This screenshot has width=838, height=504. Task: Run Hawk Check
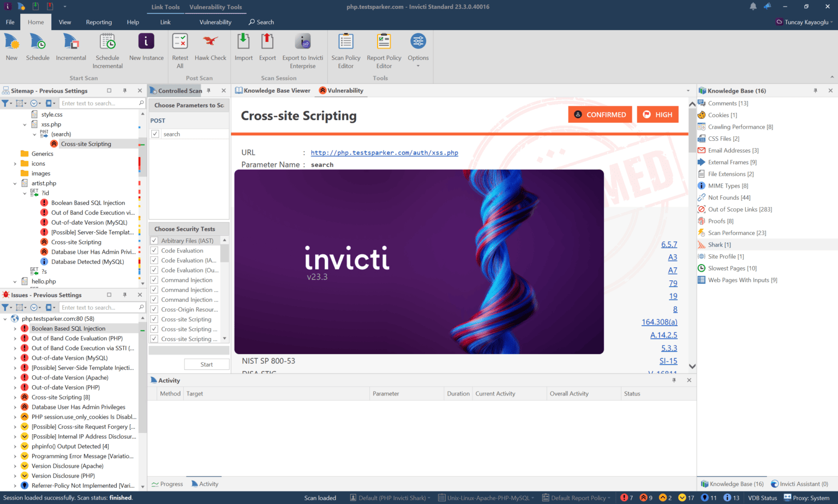(x=210, y=48)
